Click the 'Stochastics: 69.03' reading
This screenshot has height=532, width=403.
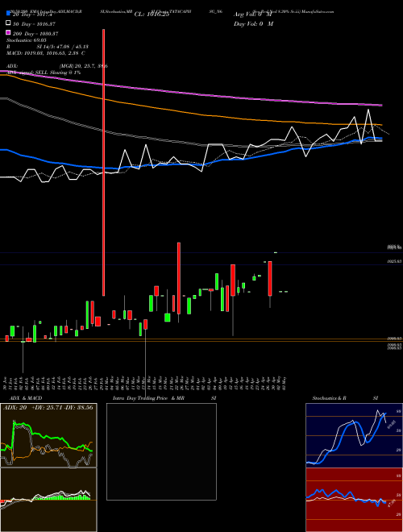(x=26, y=40)
